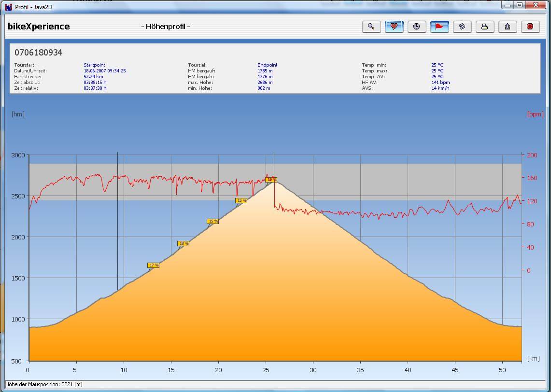Click the Endpoint value in tour info

pos(267,65)
